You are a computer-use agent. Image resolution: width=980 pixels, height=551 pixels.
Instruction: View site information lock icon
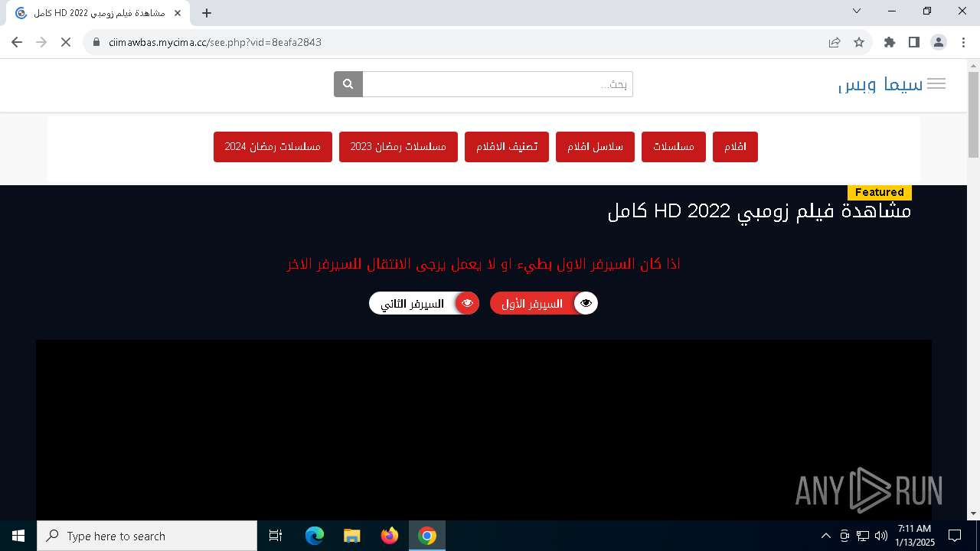[96, 42]
